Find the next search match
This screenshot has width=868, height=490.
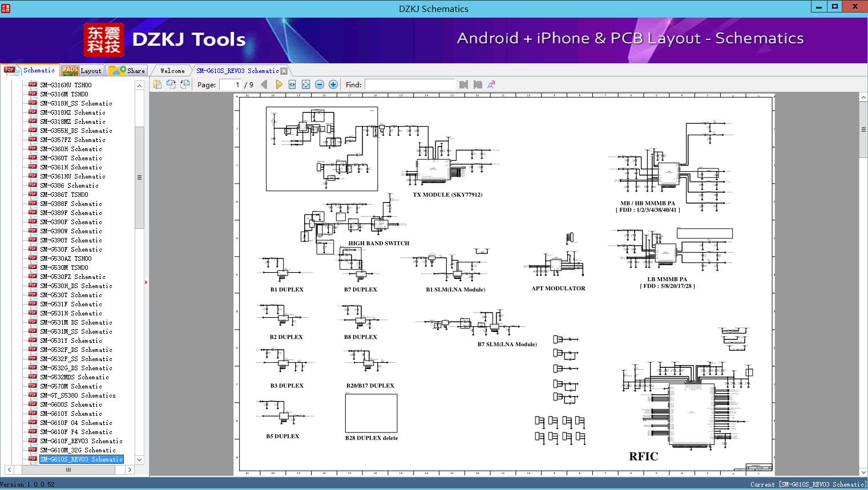pyautogui.click(x=478, y=84)
